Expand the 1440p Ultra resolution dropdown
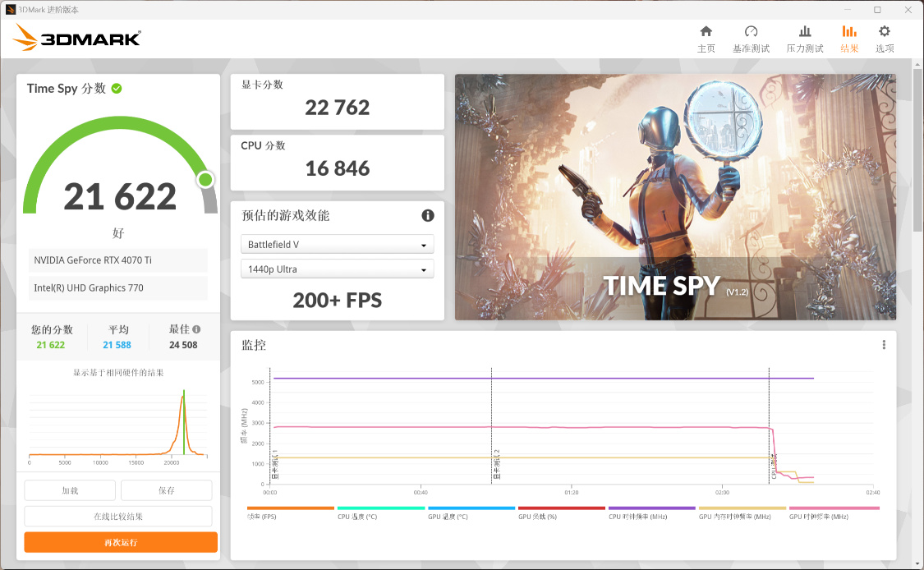The image size is (924, 570). (x=337, y=269)
